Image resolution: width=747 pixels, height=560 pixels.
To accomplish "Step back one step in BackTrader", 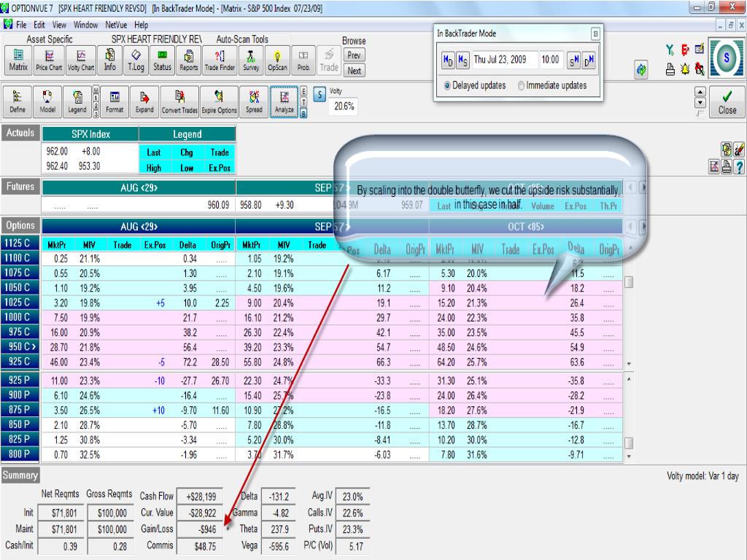I will 462,60.
